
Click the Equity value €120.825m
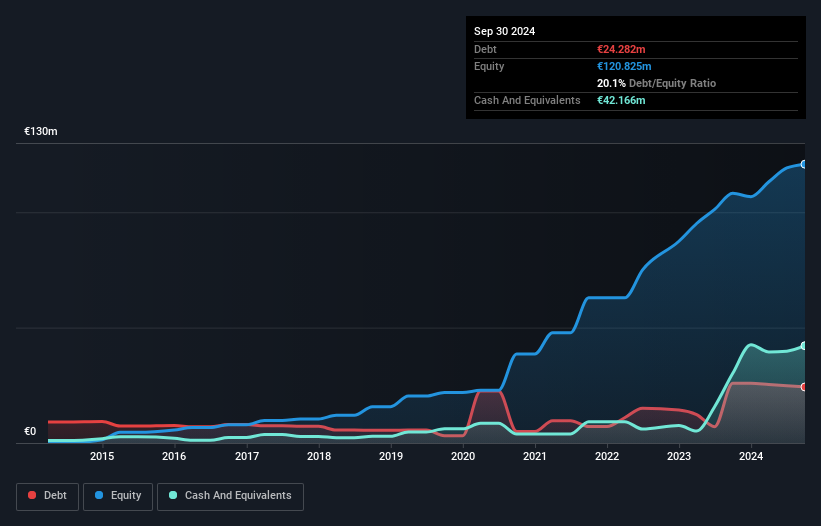pos(624,66)
